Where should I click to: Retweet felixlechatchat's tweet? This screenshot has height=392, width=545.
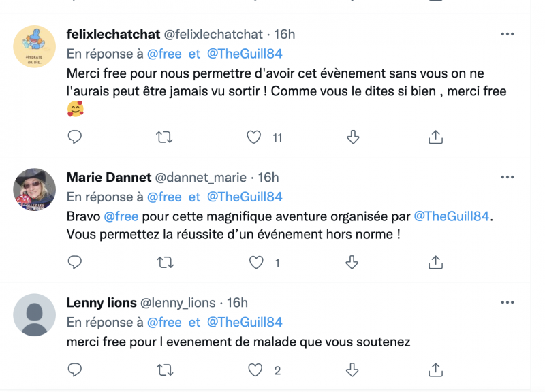click(164, 137)
